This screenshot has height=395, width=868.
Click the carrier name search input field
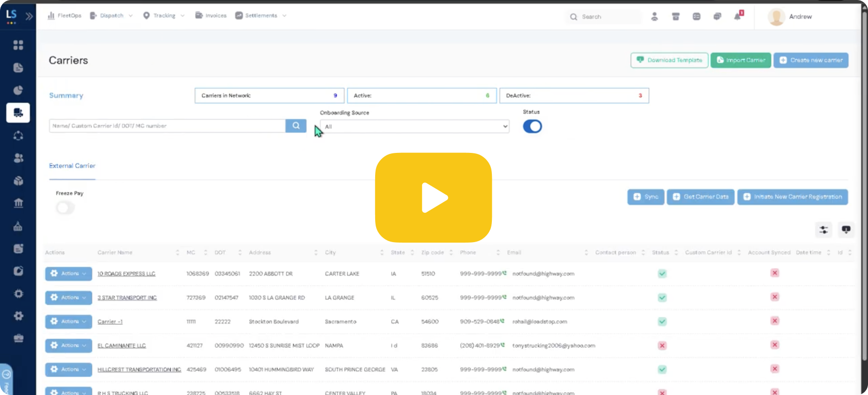point(167,126)
